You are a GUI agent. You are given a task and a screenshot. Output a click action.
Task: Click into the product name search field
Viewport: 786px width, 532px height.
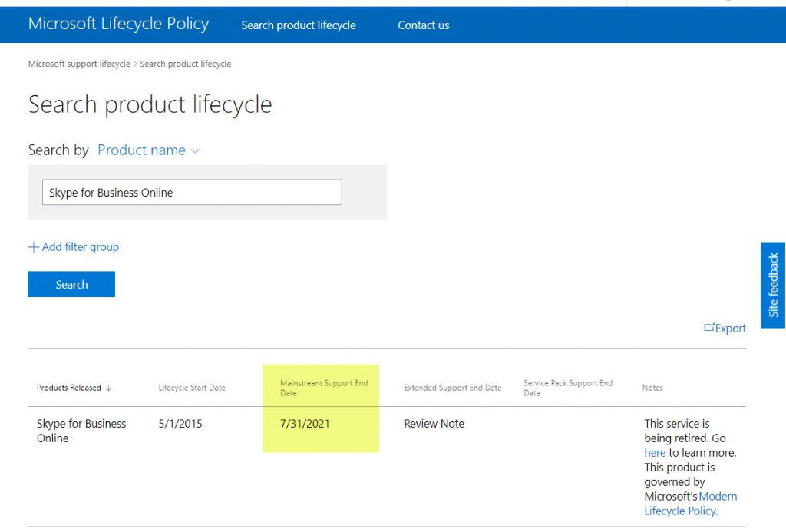tap(191, 193)
